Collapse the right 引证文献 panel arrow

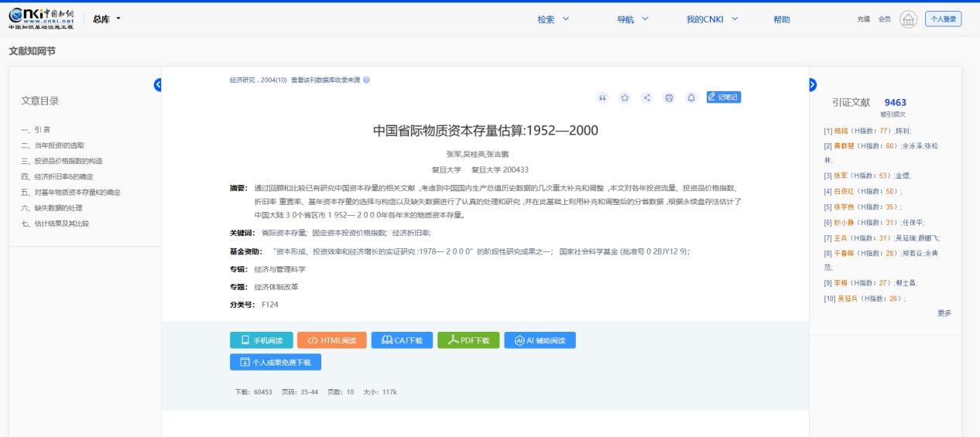812,84
